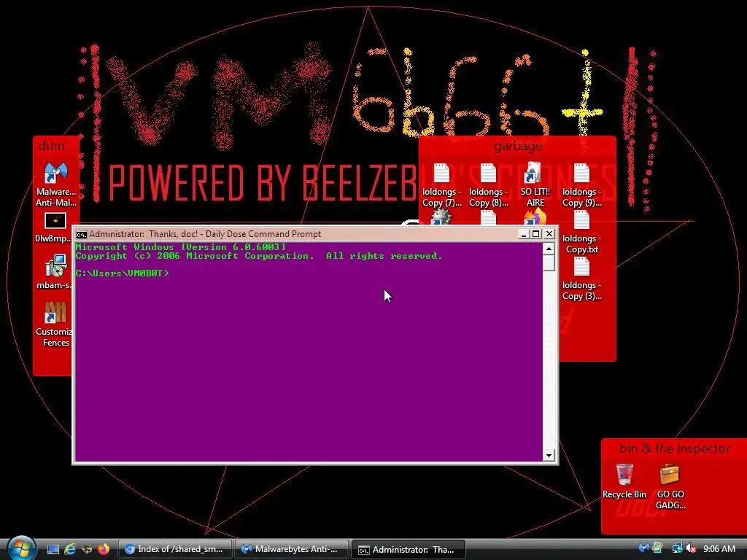Launch Internet Explorer from quick launch
The width and height of the screenshot is (747, 560).
70,549
